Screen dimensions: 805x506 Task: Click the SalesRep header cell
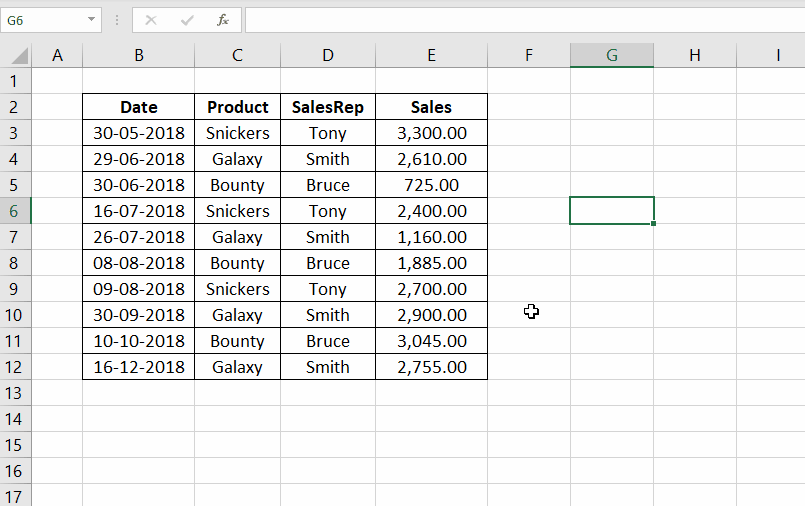[328, 107]
